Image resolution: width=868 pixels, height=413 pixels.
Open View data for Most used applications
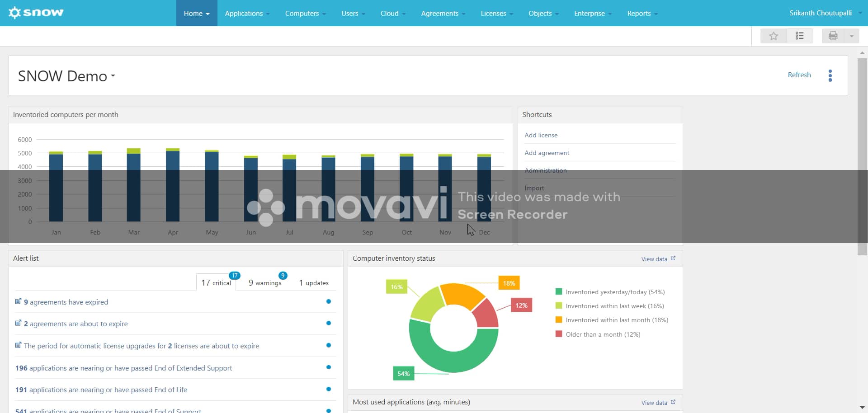pyautogui.click(x=654, y=402)
